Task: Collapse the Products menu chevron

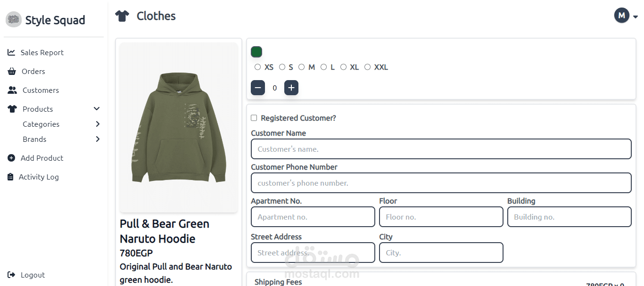Action: click(97, 109)
